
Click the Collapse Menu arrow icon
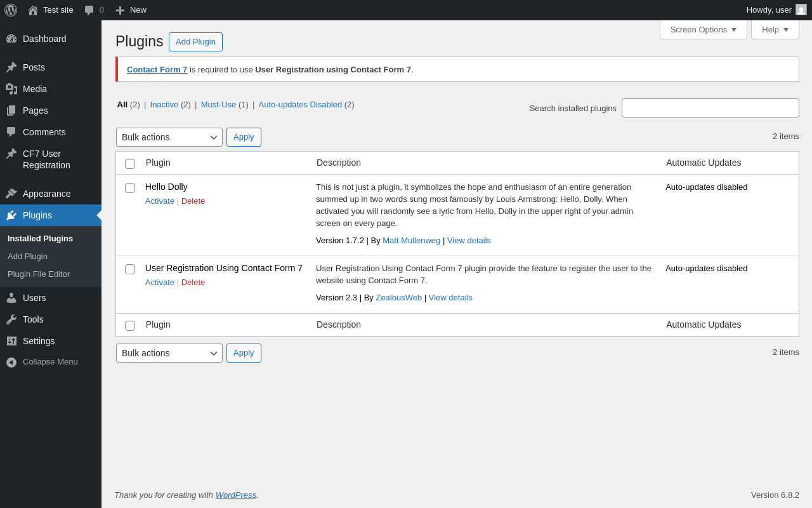click(11, 362)
